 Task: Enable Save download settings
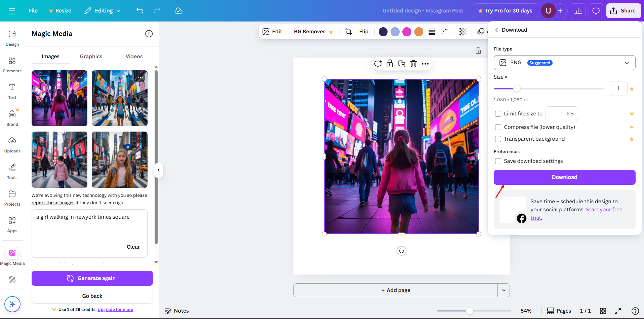498,161
